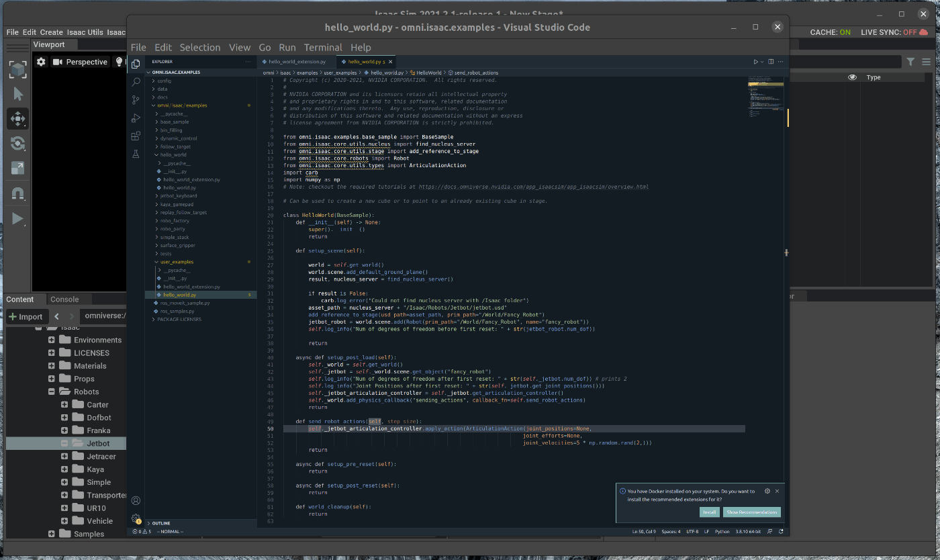Toggle the Snap magnet tool in Isaac Sim
Screen dimensions: 940x560
click(x=17, y=193)
